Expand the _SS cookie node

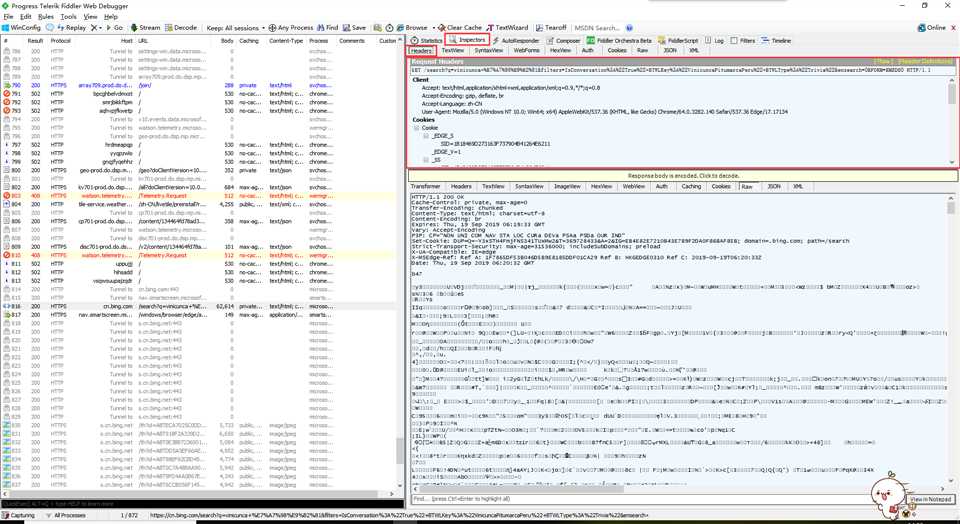point(427,160)
